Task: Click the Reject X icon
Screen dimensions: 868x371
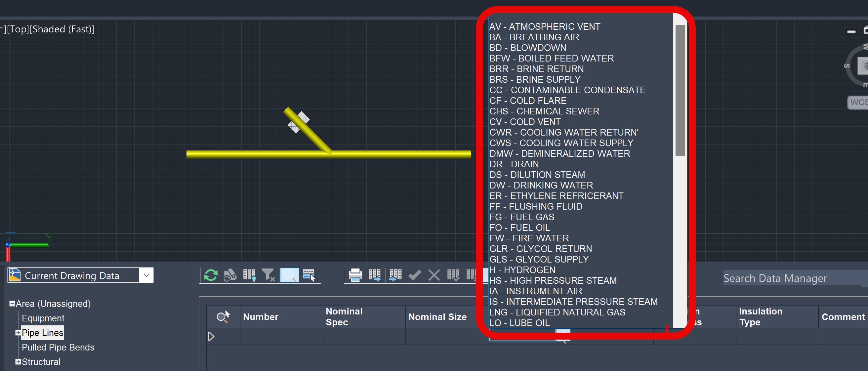Action: tap(434, 275)
